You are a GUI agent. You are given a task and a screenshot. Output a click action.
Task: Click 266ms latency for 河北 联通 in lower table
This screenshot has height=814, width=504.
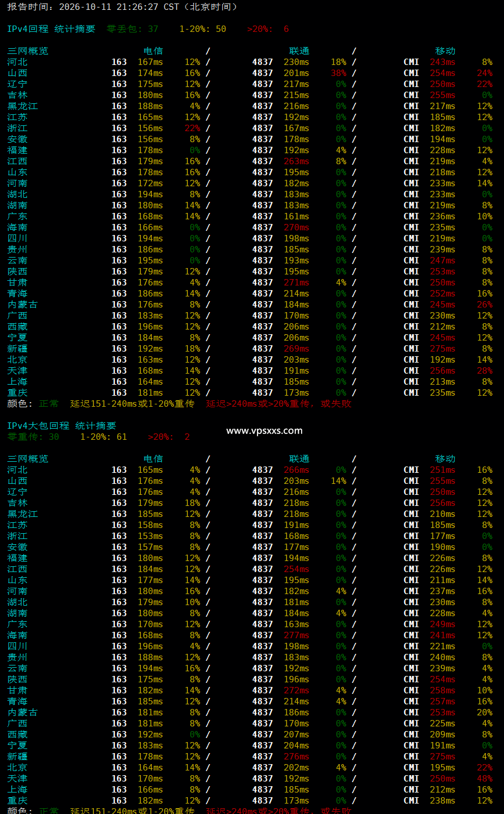(x=296, y=470)
